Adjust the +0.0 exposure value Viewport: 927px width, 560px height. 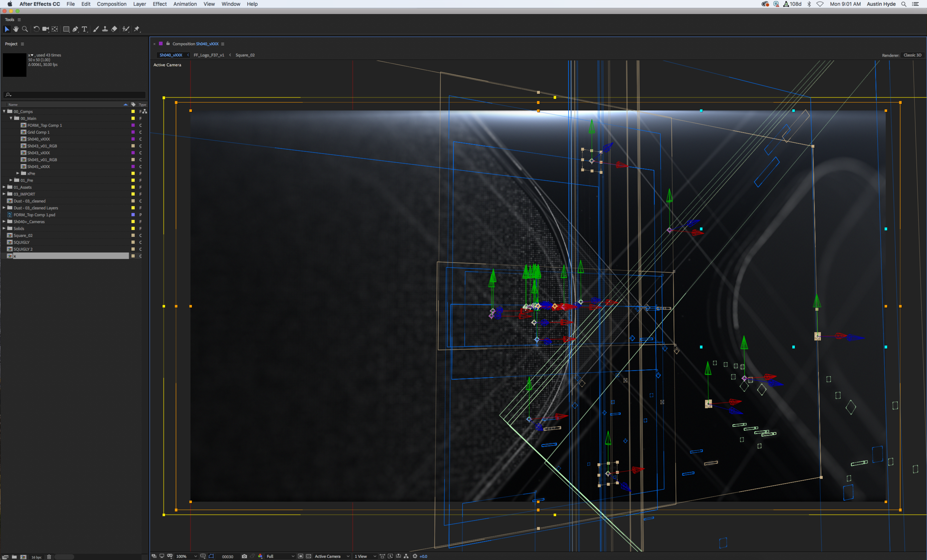423,556
